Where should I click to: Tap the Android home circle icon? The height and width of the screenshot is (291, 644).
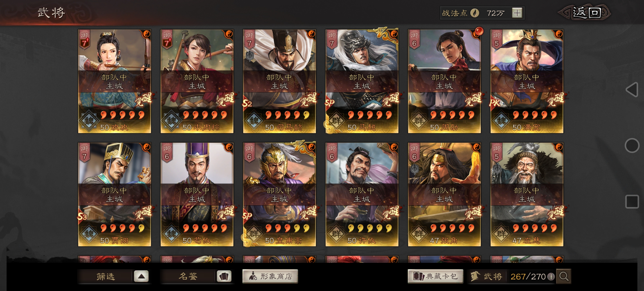[x=632, y=145]
